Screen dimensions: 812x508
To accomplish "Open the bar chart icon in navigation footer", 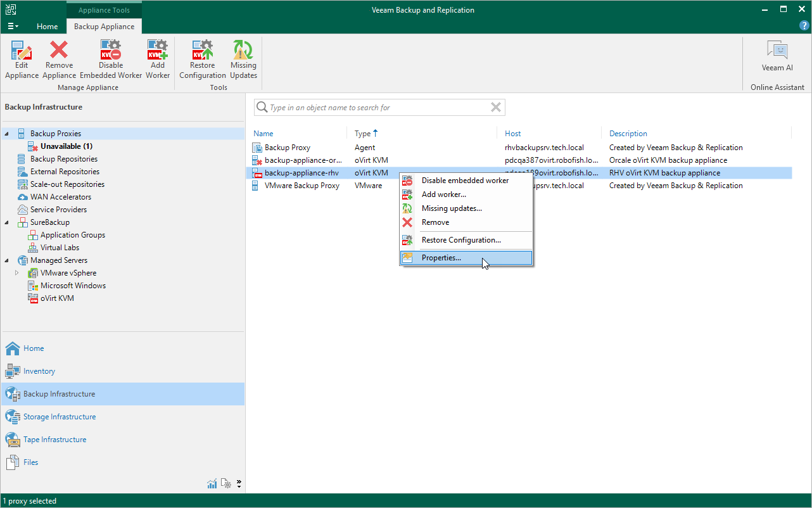I will click(x=212, y=484).
